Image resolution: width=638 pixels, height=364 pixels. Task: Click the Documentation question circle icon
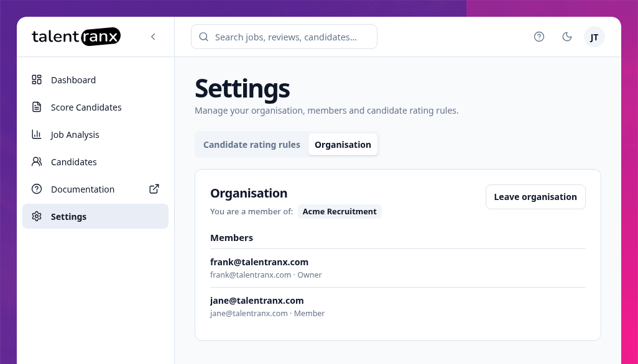tap(37, 189)
